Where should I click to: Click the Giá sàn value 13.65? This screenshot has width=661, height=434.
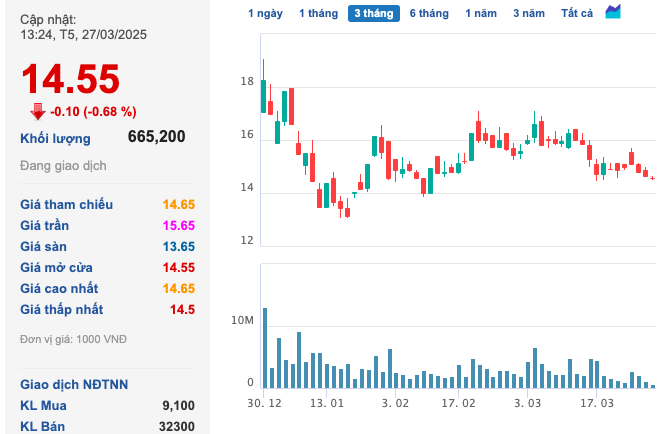[179, 246]
